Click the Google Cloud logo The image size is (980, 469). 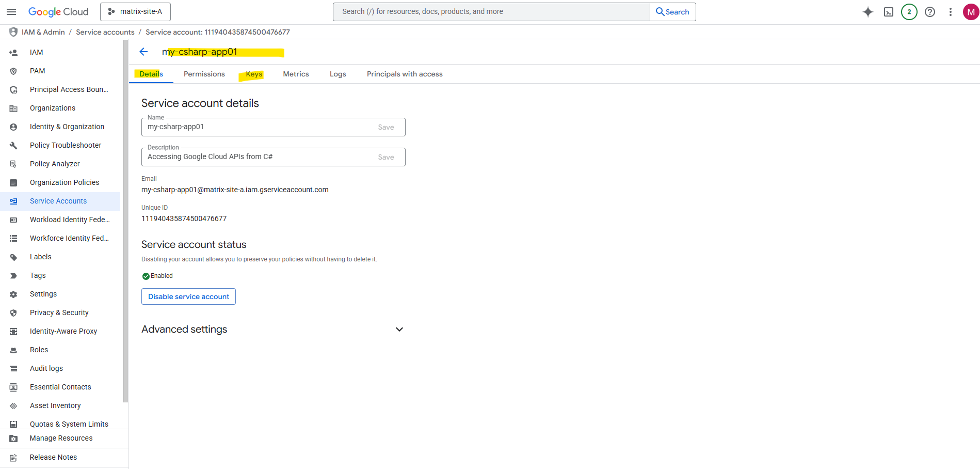coord(58,12)
